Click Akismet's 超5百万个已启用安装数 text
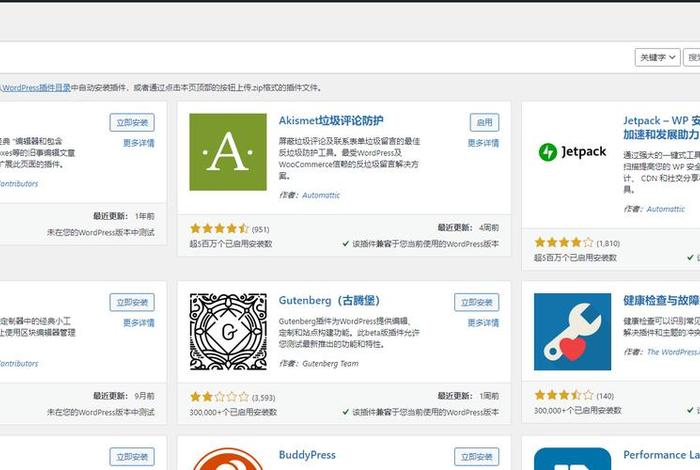700x470 pixels. point(231,244)
